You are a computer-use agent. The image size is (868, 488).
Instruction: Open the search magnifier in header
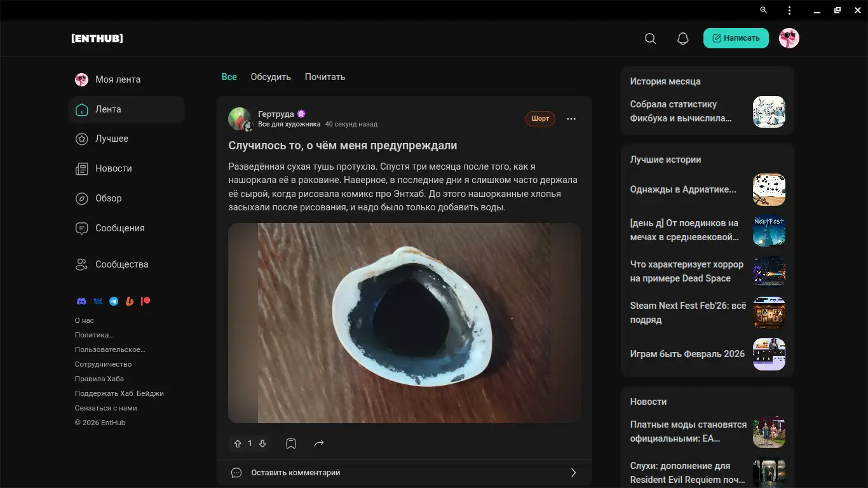(650, 39)
